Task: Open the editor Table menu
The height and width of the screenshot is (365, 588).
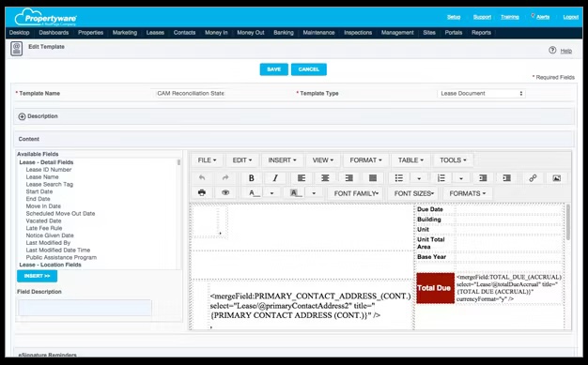Action: point(410,160)
